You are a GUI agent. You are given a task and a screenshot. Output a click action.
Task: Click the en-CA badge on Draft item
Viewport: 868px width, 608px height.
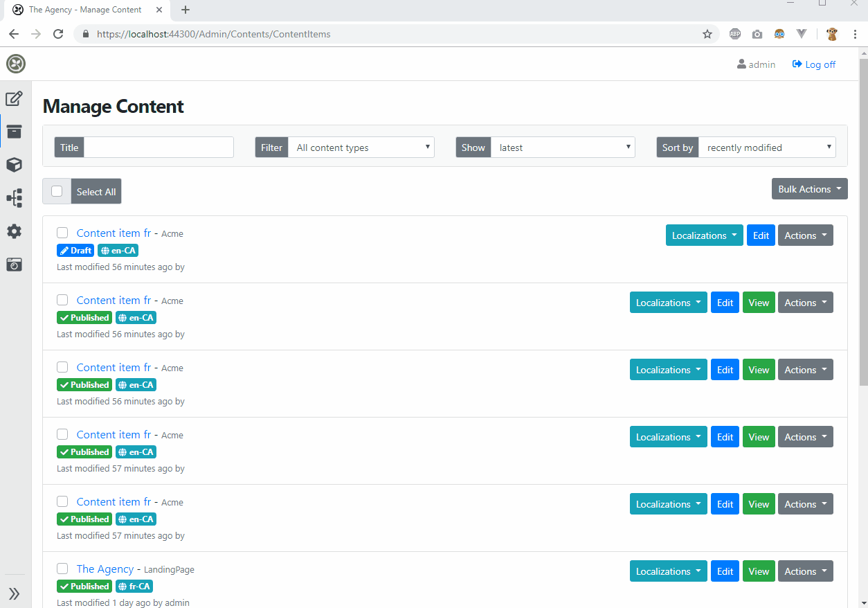118,251
